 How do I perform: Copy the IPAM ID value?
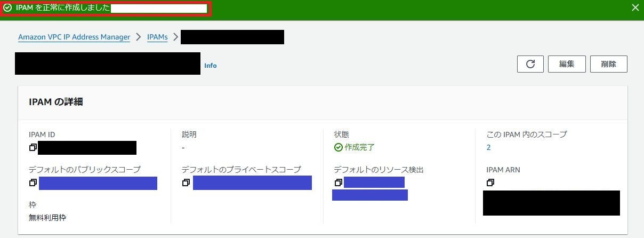pyautogui.click(x=33, y=147)
